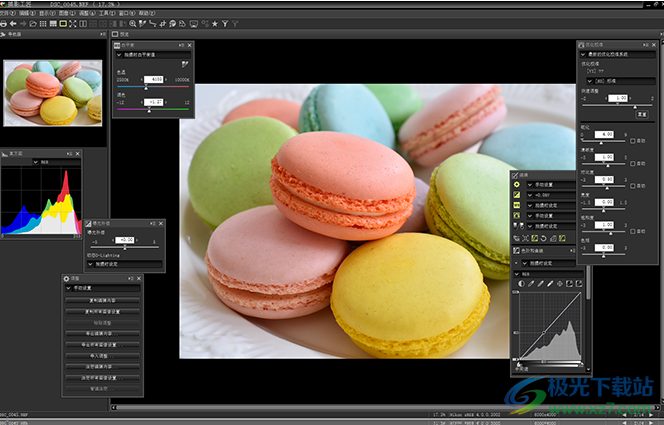Screen dimensions: 664x425
Task: Toggle the Auto checkbox for contrast (对比度)
Action: pos(633,186)
